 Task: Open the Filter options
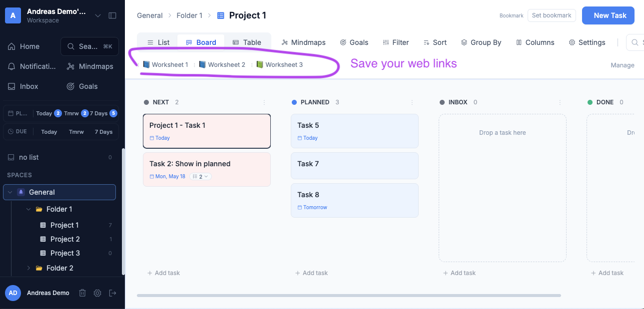point(396,42)
